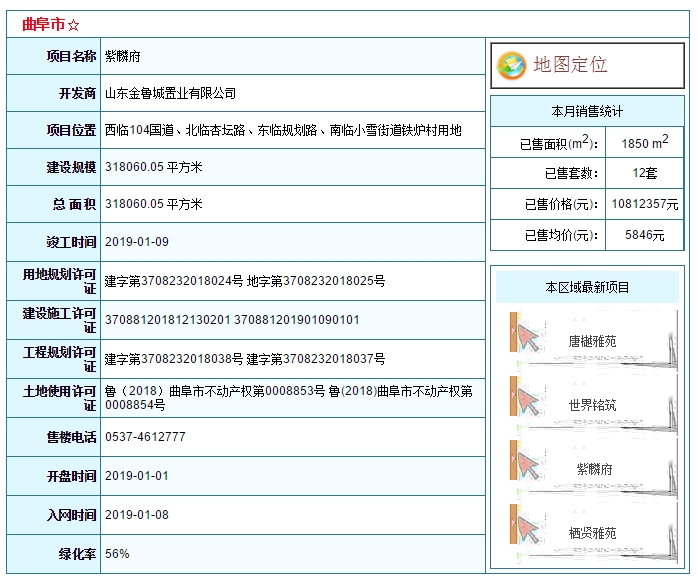Click the 用地规划许可证 label cell

[54, 281]
